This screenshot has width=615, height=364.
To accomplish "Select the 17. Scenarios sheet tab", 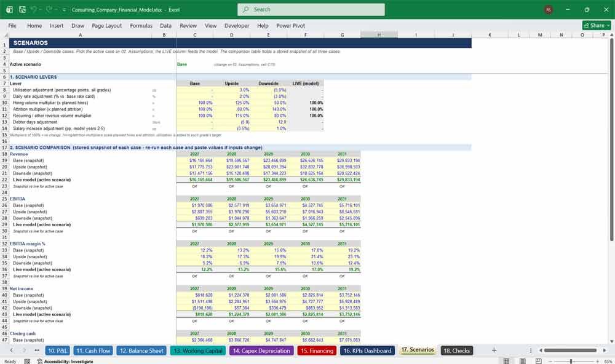I will pos(418,350).
